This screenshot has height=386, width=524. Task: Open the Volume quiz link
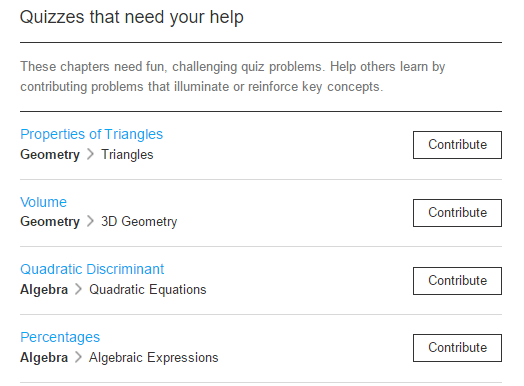pyautogui.click(x=43, y=202)
